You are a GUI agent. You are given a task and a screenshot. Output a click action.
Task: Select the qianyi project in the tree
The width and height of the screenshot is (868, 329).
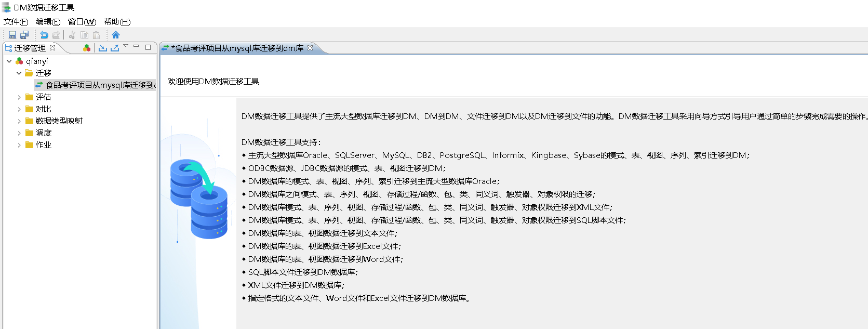pyautogui.click(x=37, y=61)
